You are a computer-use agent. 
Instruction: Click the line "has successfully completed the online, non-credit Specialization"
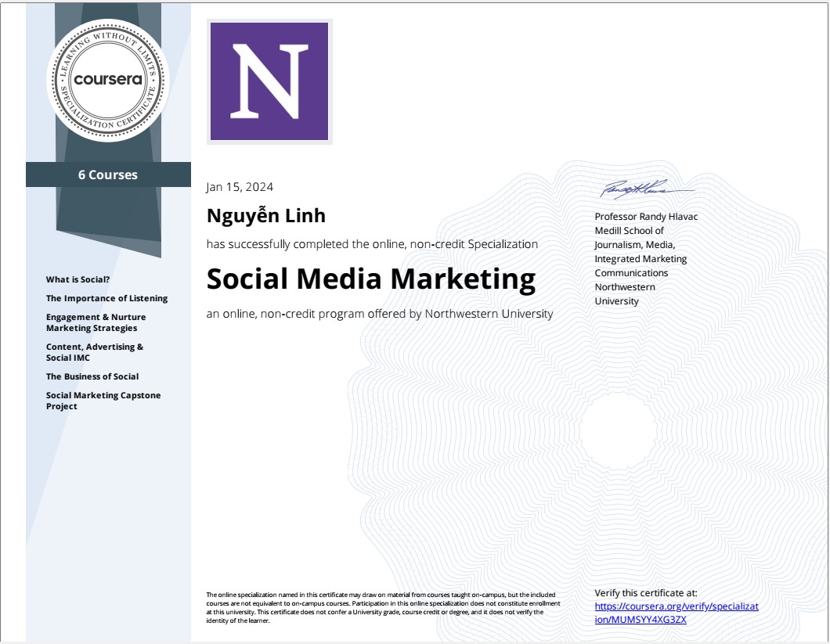pos(372,244)
